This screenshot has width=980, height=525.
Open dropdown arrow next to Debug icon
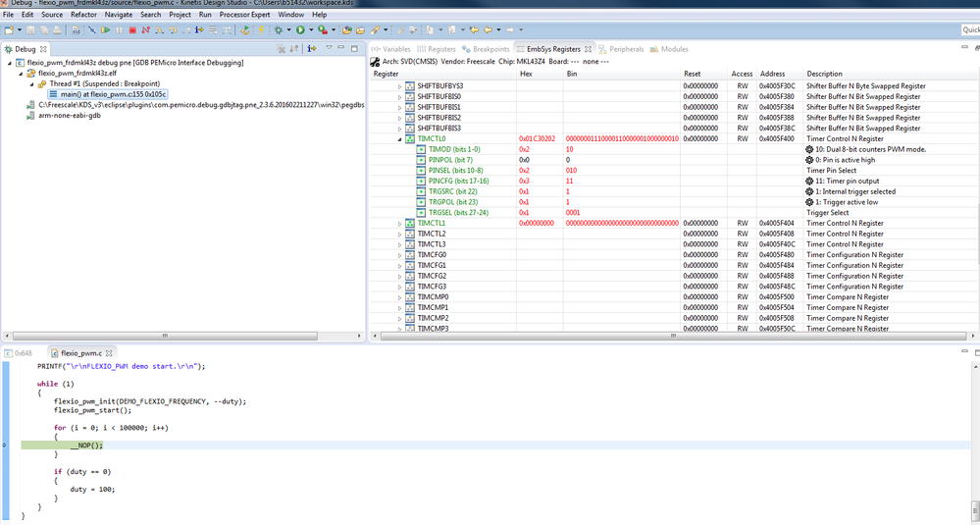[x=288, y=30]
